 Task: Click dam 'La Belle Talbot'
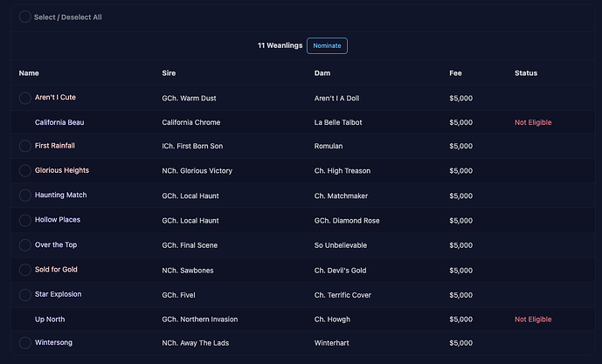click(x=338, y=122)
